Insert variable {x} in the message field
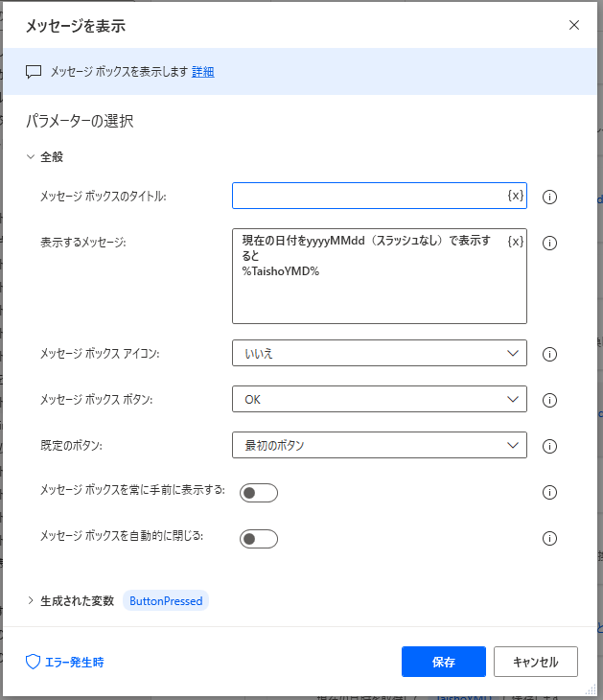 pyautogui.click(x=515, y=242)
